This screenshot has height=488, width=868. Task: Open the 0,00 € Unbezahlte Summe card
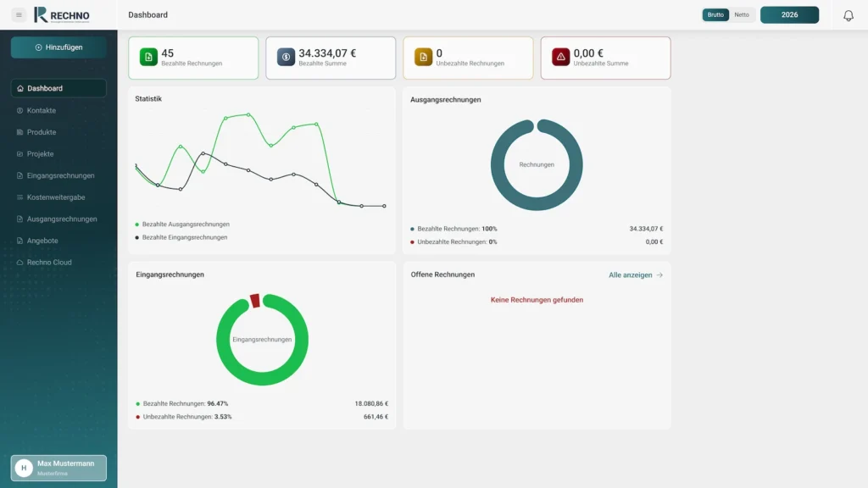tap(605, 58)
